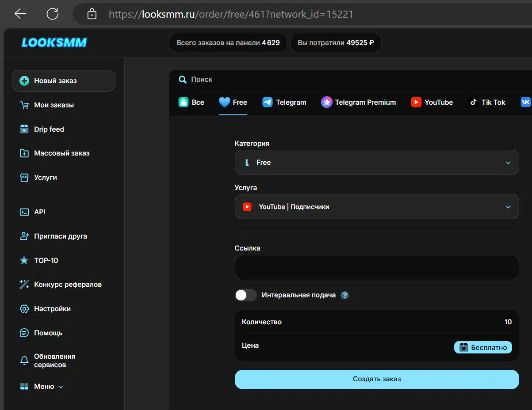532x410 pixels.
Task: Switch to the Все tab
Action: pyautogui.click(x=191, y=102)
